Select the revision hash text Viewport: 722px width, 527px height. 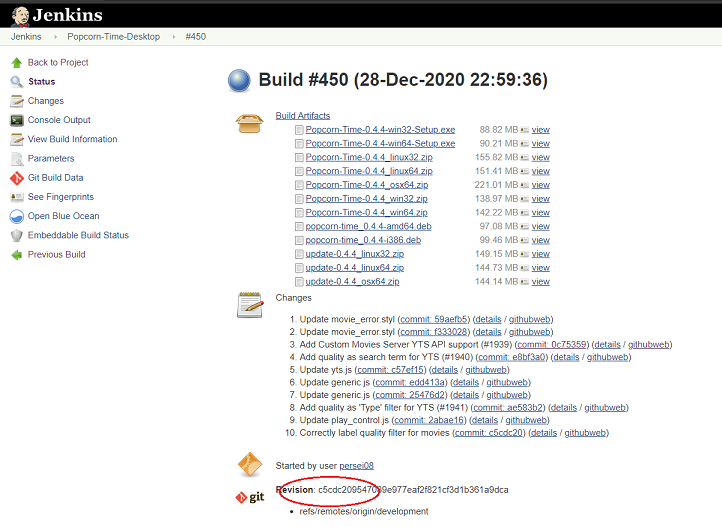coord(413,490)
